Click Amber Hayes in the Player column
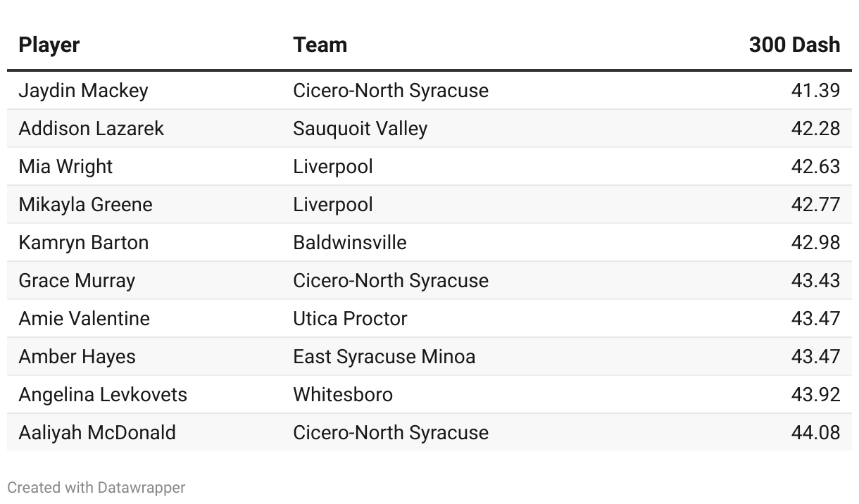Screen dimensions: 859x504 pos(77,357)
